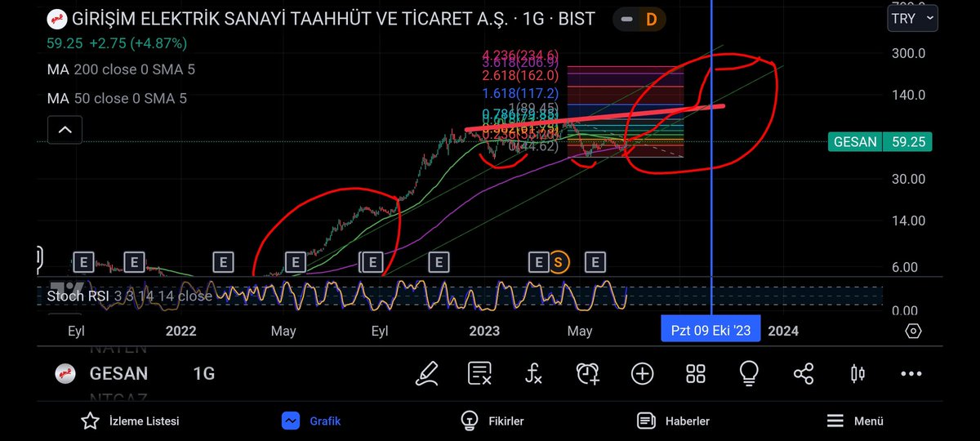Open chart settings hexagon icon
This screenshot has height=441, width=980.
(914, 331)
